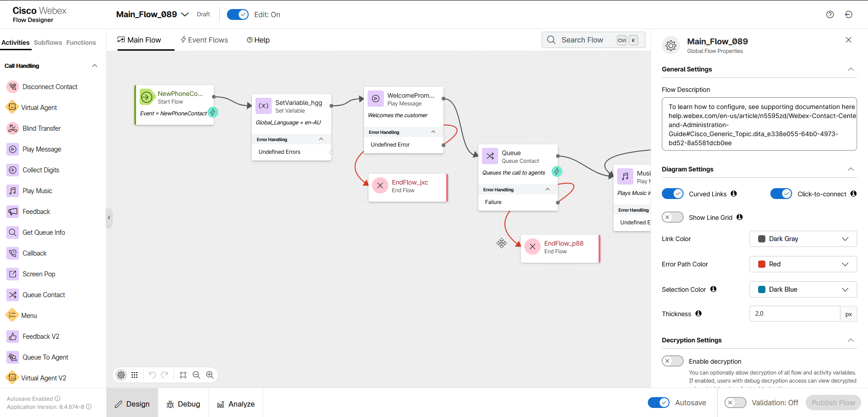Zoom in the canvas with plus magnifier
868x417 pixels.
(x=210, y=375)
